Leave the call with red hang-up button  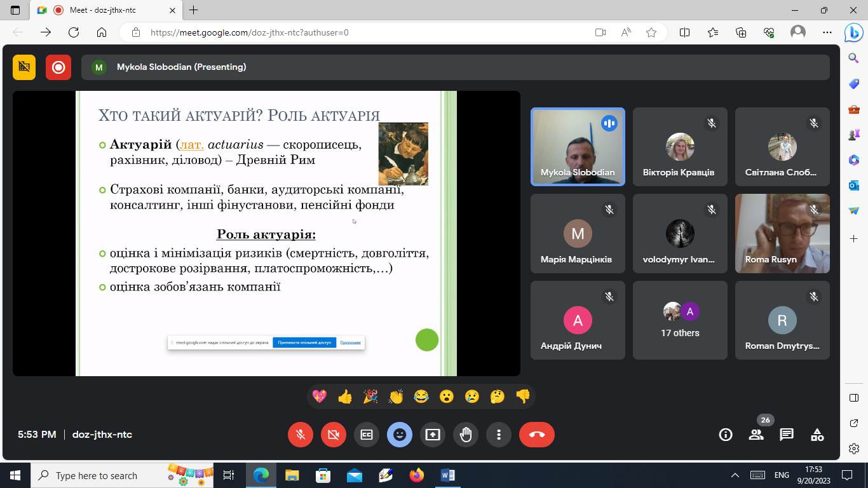point(536,435)
